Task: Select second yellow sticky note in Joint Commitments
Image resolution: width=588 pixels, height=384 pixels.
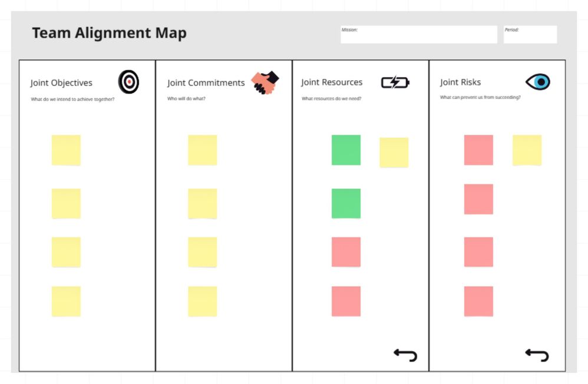Action: tap(203, 204)
